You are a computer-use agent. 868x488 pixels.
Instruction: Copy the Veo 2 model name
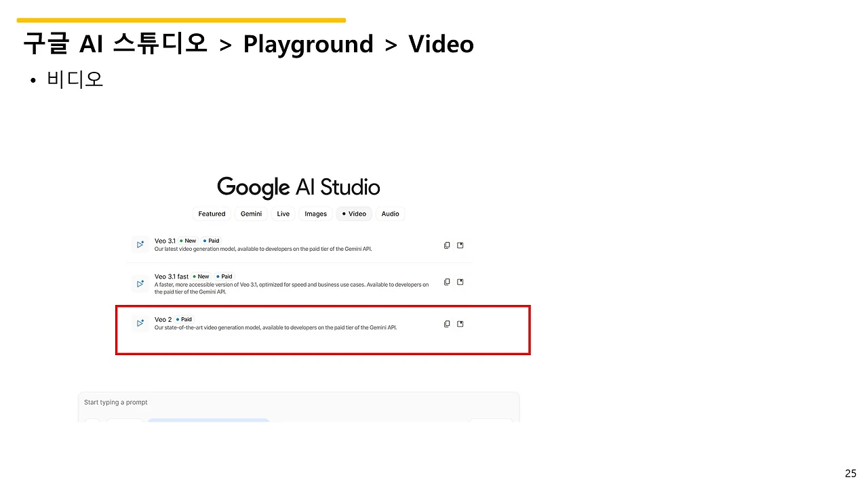[x=447, y=324]
